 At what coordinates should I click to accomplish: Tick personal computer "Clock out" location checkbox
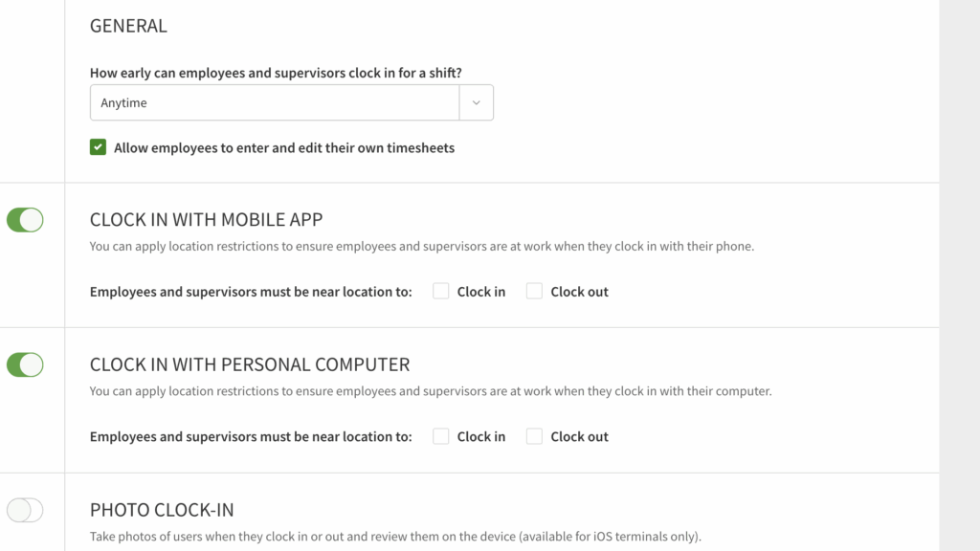click(534, 436)
